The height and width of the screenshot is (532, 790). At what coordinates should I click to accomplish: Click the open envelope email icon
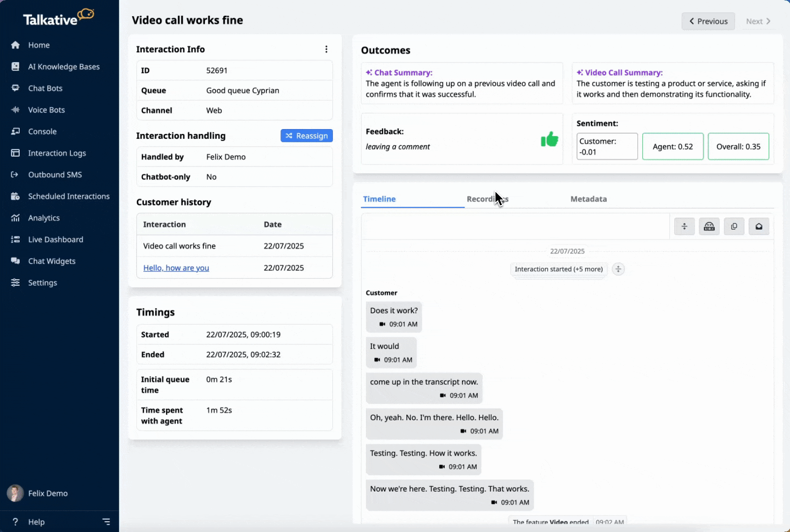pos(758,227)
